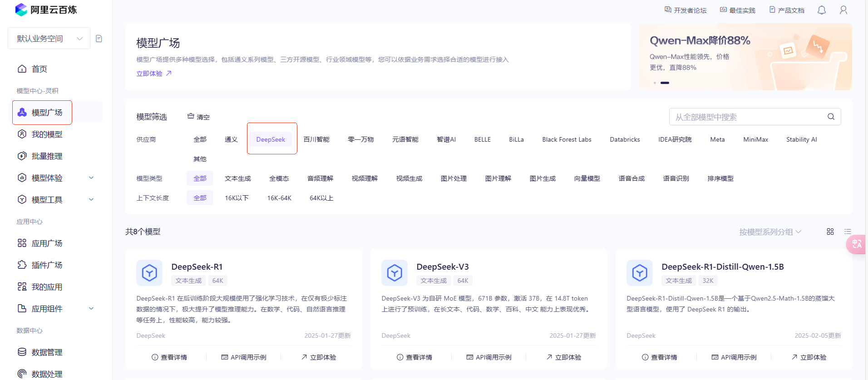The height and width of the screenshot is (380, 868).
Task: Open the user account icon
Action: [843, 10]
